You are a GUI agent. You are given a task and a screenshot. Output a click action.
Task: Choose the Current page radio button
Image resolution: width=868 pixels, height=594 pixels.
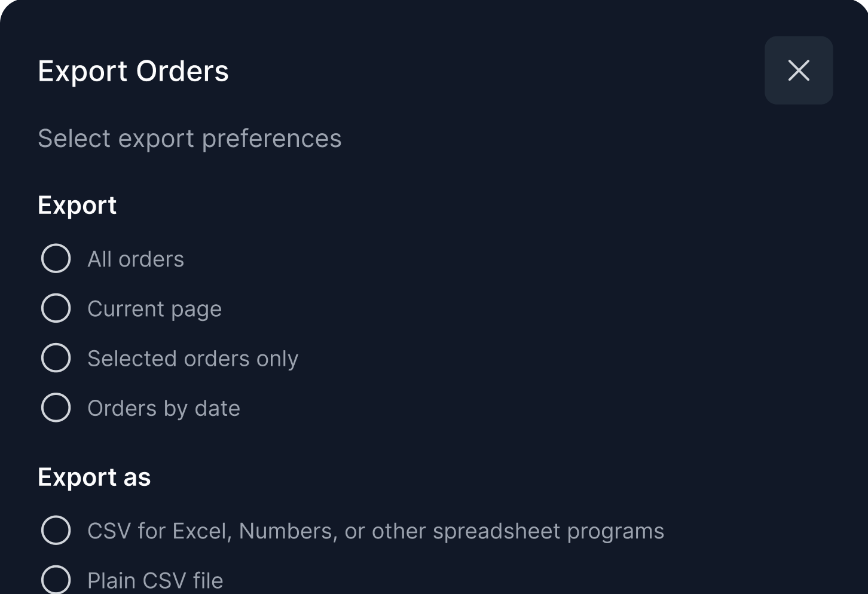pyautogui.click(x=56, y=308)
